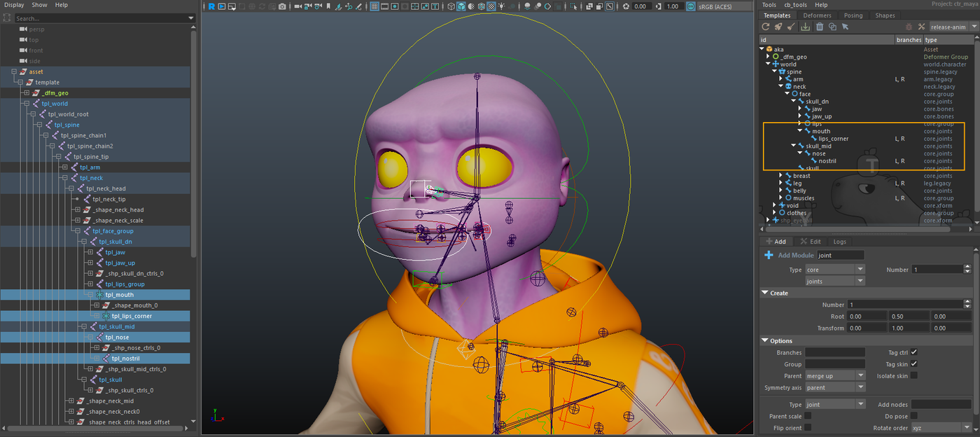Click the rocket build icon
This screenshot has height=437, width=980.
pos(778,27)
